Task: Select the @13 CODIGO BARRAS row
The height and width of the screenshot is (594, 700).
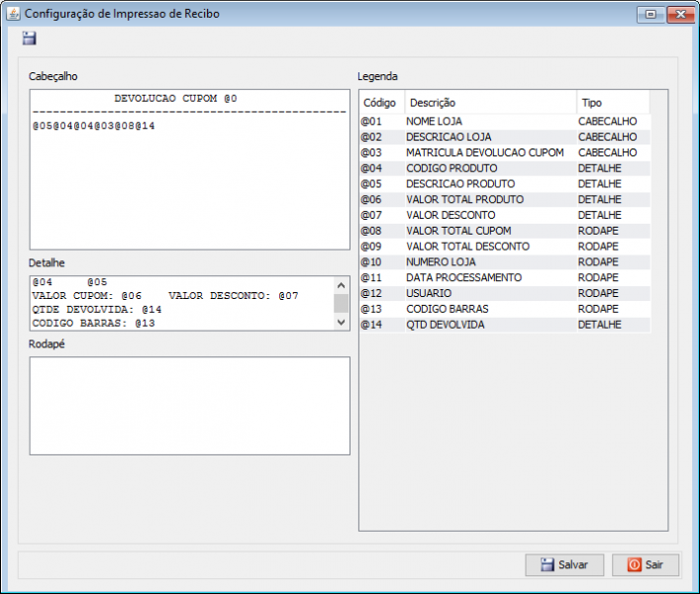Action: [x=505, y=309]
